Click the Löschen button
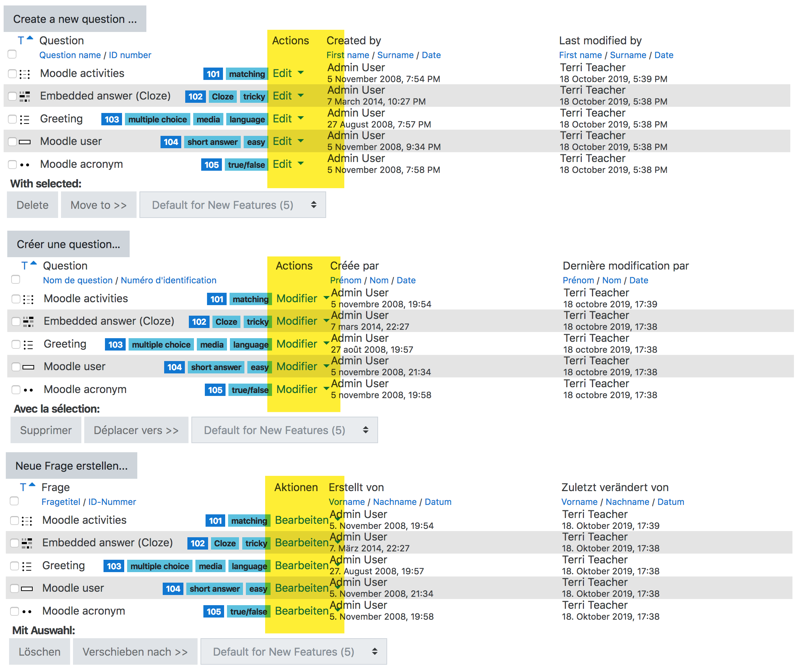Screen dimensions: 799x672 point(40,652)
